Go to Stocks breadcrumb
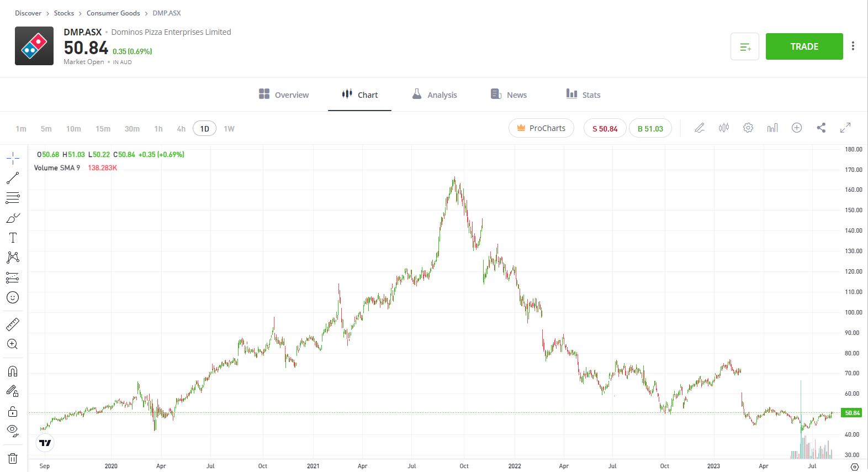The height and width of the screenshot is (472, 868). 64,13
